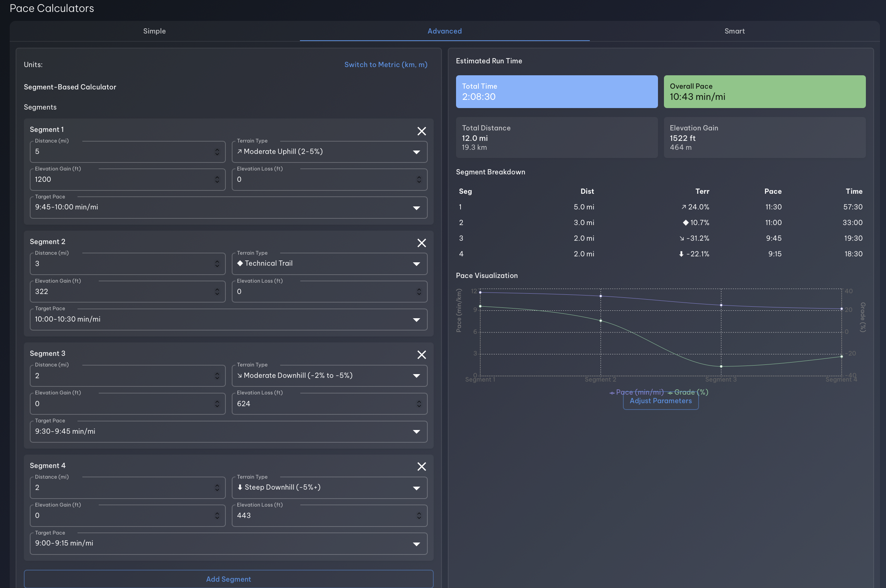
Task: Open Segment 3 Target Pace dropdown
Action: point(228,431)
